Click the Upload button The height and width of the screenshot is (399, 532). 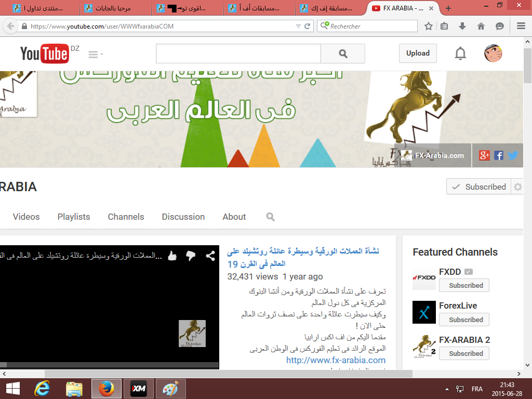(x=418, y=54)
